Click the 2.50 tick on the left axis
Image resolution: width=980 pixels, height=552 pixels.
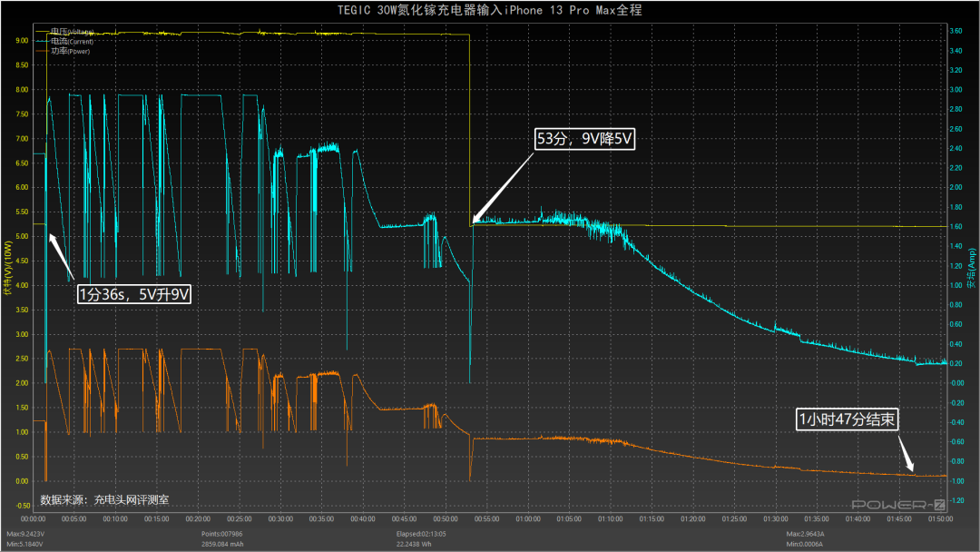[22, 359]
